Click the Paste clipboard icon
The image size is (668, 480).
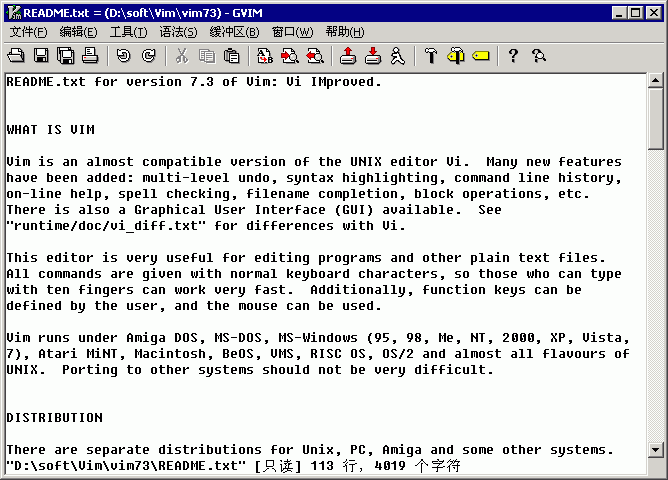(x=232, y=56)
